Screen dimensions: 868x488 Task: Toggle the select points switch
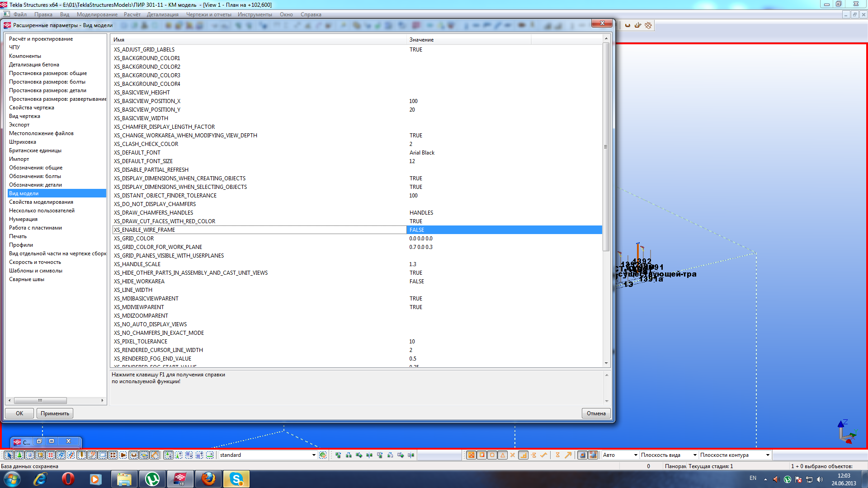pyautogui.click(x=51, y=455)
